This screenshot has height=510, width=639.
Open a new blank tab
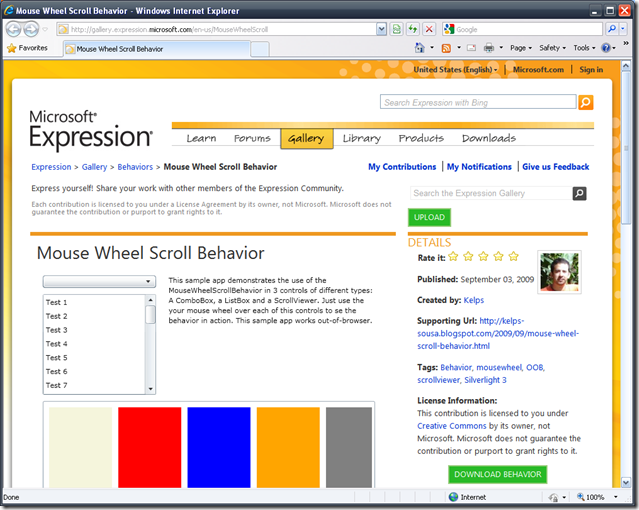tap(260, 49)
